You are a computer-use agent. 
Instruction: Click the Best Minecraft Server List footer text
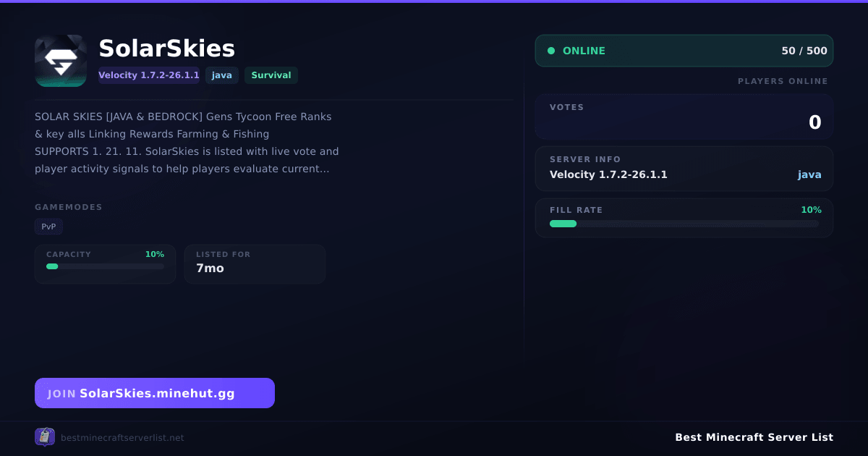coord(754,437)
